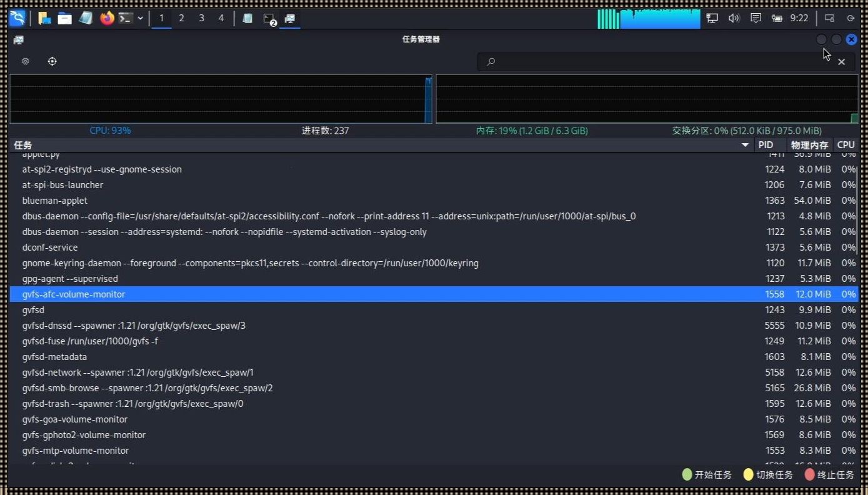Select the Task Manager taskbar button
The image size is (868, 495).
[x=290, y=18]
